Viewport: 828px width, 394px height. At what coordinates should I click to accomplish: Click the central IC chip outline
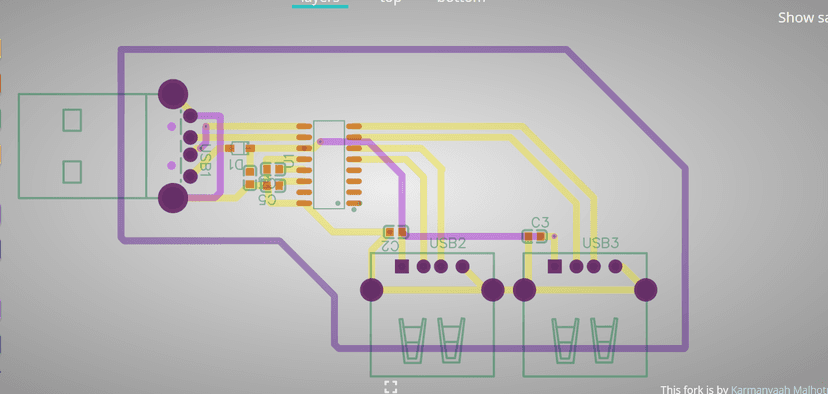tap(329, 164)
